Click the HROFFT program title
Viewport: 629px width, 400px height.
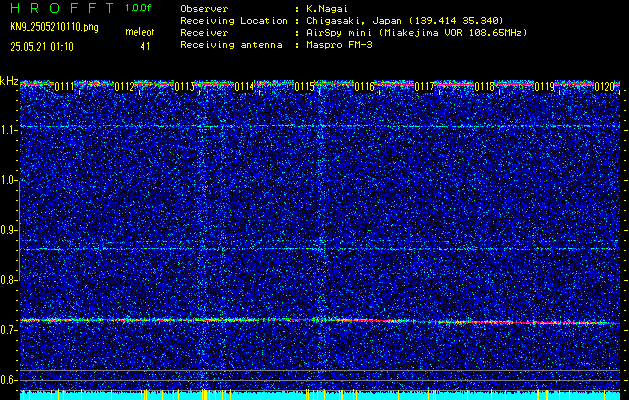click(x=62, y=8)
